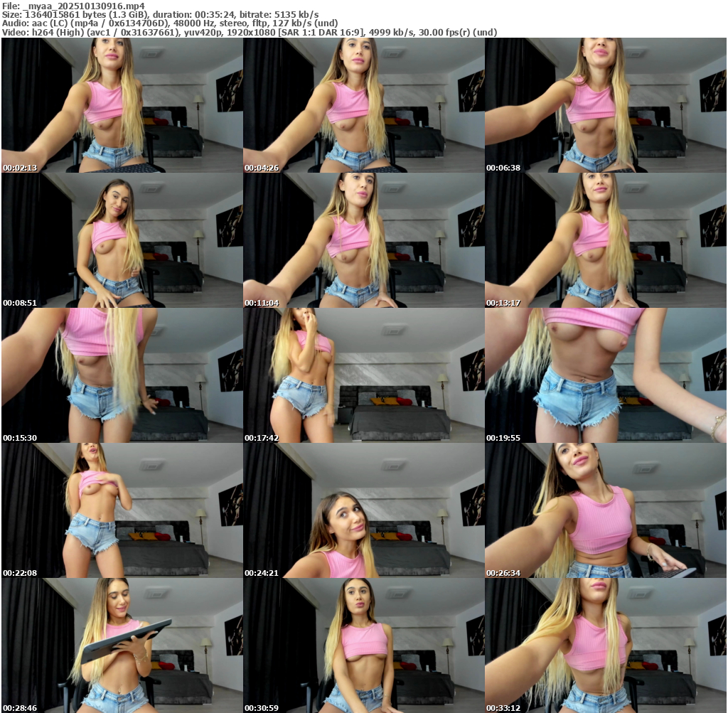The height and width of the screenshot is (713, 728).
Task: Click the frame at 00:13:17
Action: 605,240
